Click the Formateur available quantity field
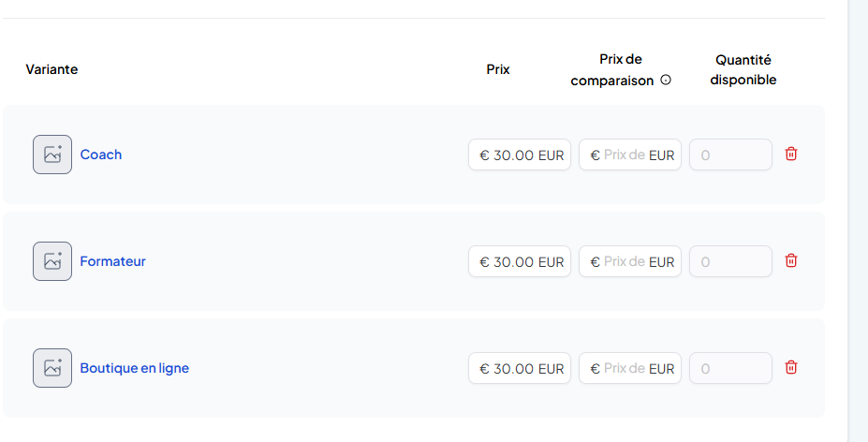The image size is (868, 442). click(x=730, y=262)
